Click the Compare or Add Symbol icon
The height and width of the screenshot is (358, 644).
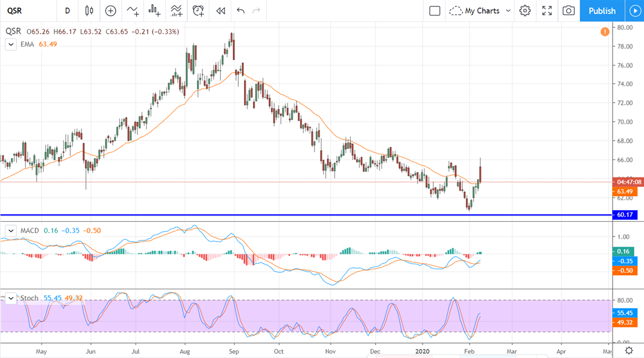(x=111, y=11)
